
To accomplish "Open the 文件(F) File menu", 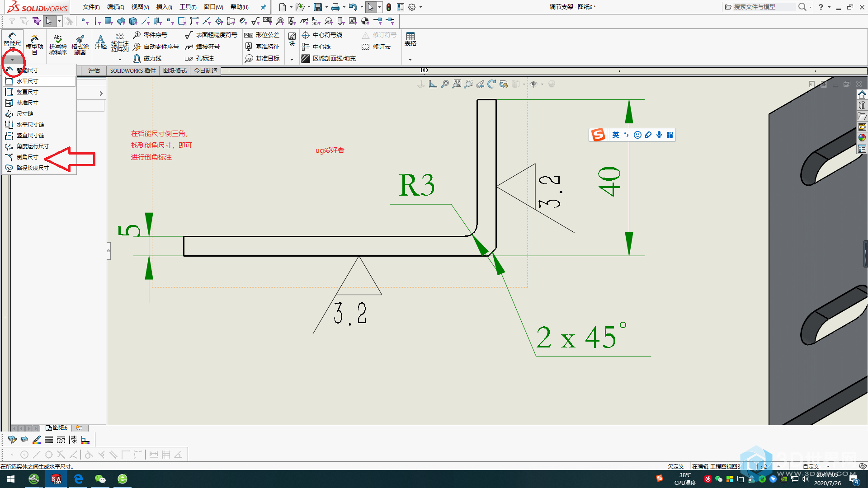I will [91, 7].
